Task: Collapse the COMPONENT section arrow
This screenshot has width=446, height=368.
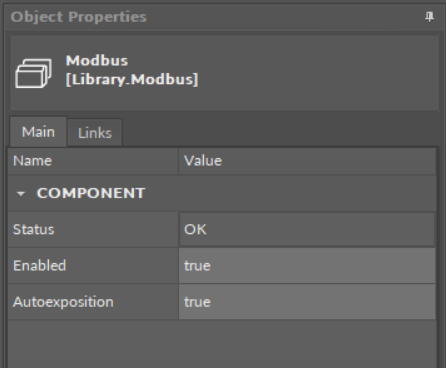Action: 21,194
